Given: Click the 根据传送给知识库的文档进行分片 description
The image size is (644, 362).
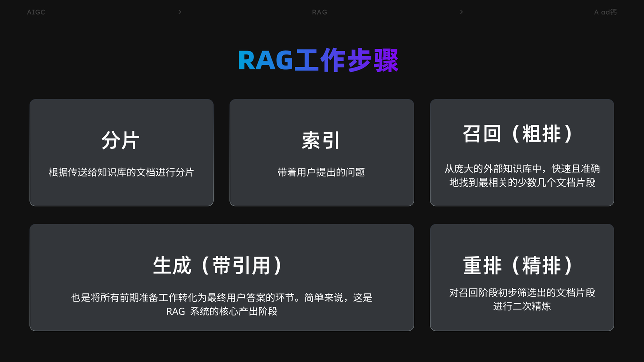Looking at the screenshot, I should [x=121, y=172].
